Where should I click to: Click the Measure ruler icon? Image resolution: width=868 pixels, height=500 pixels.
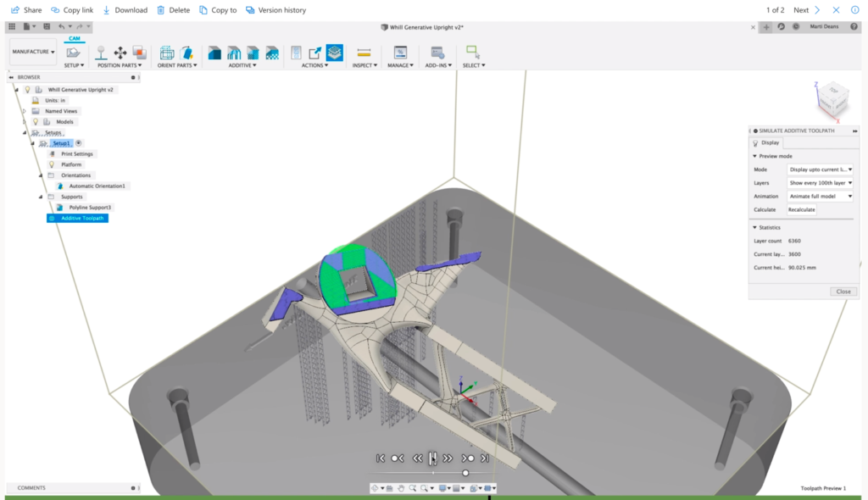[364, 53]
